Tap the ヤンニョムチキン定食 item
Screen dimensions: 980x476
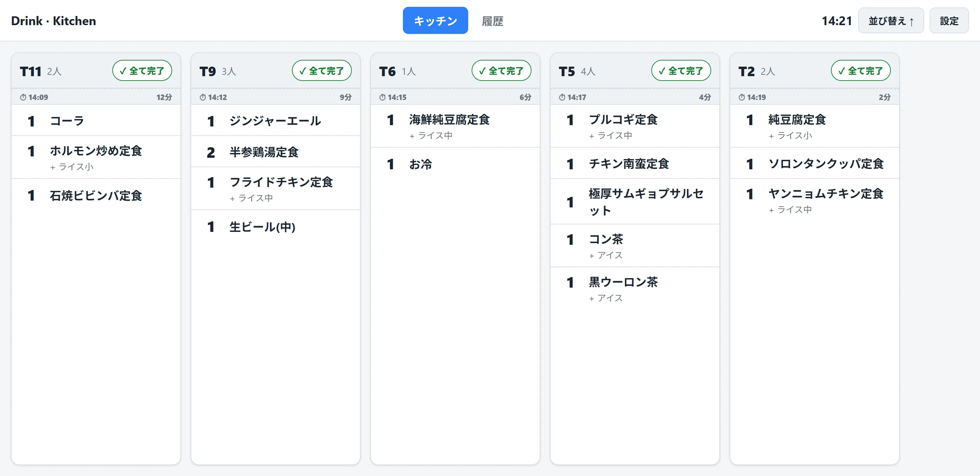pos(815,200)
